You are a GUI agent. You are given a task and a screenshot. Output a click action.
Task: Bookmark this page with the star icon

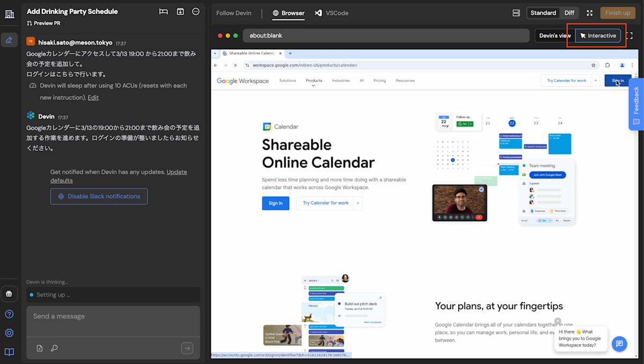(594, 65)
